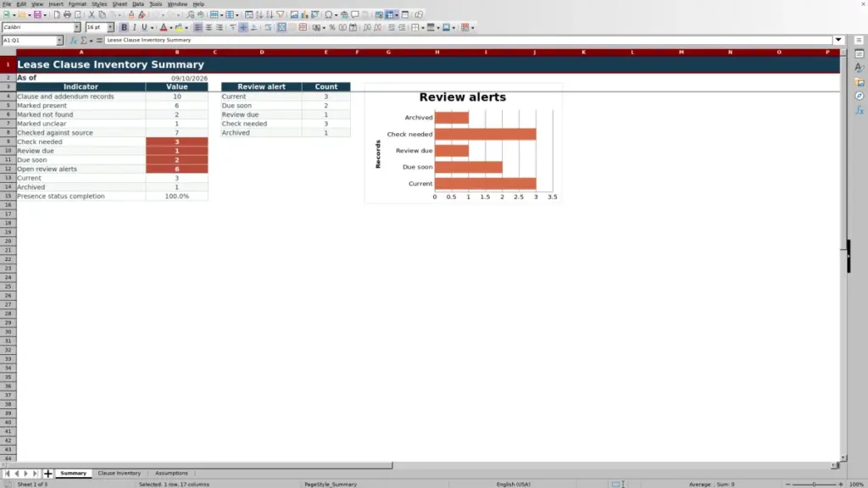Click the Format as Percent icon
Viewport: 868px width, 488px height.
[x=332, y=27]
